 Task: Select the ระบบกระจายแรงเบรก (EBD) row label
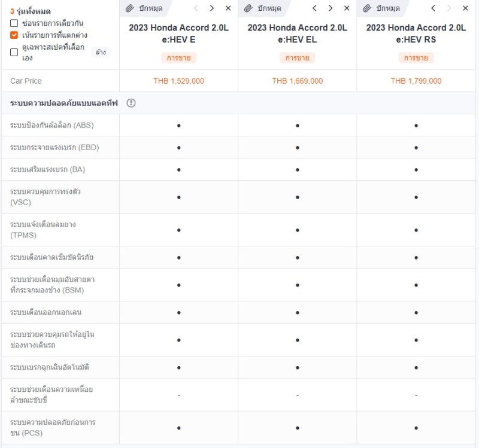[x=54, y=147]
